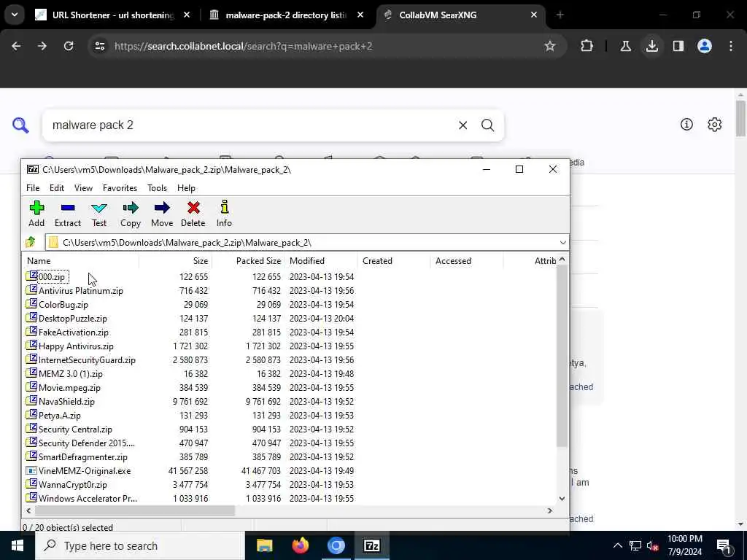Close the CollabVM SearXNG tab

pos(533,15)
